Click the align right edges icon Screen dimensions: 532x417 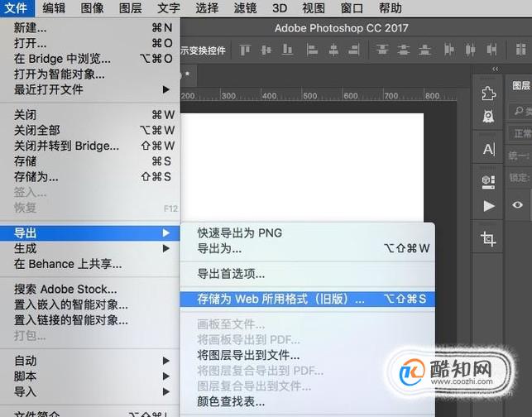354,50
